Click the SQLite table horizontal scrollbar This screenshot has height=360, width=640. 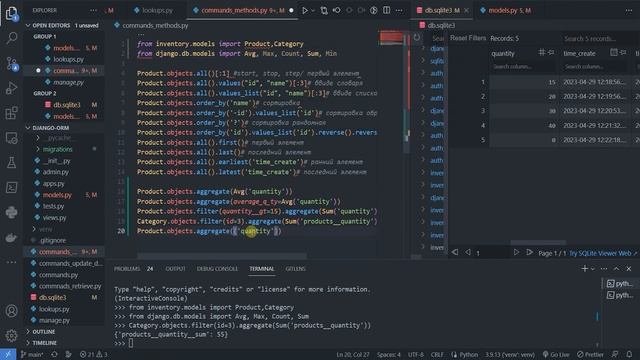(538, 242)
